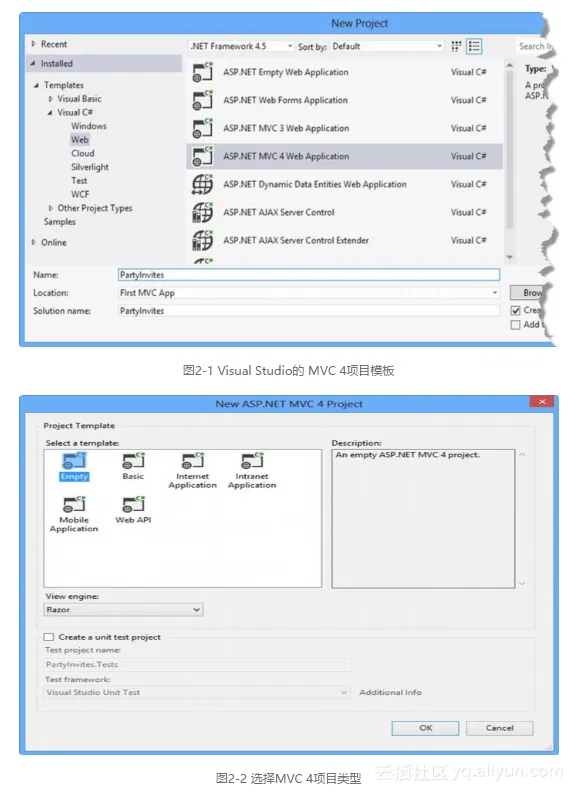Expand the Recent section

click(x=34, y=44)
